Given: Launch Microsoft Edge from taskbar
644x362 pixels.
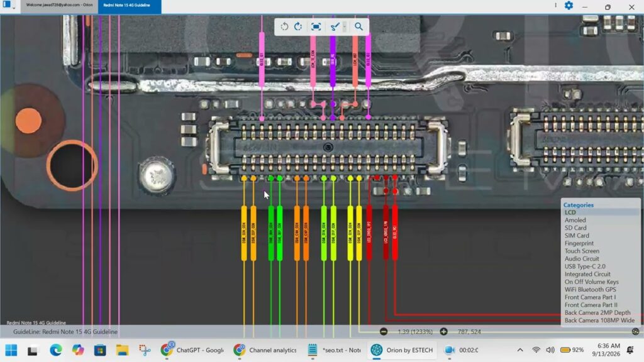Looking at the screenshot, I should (x=55, y=350).
